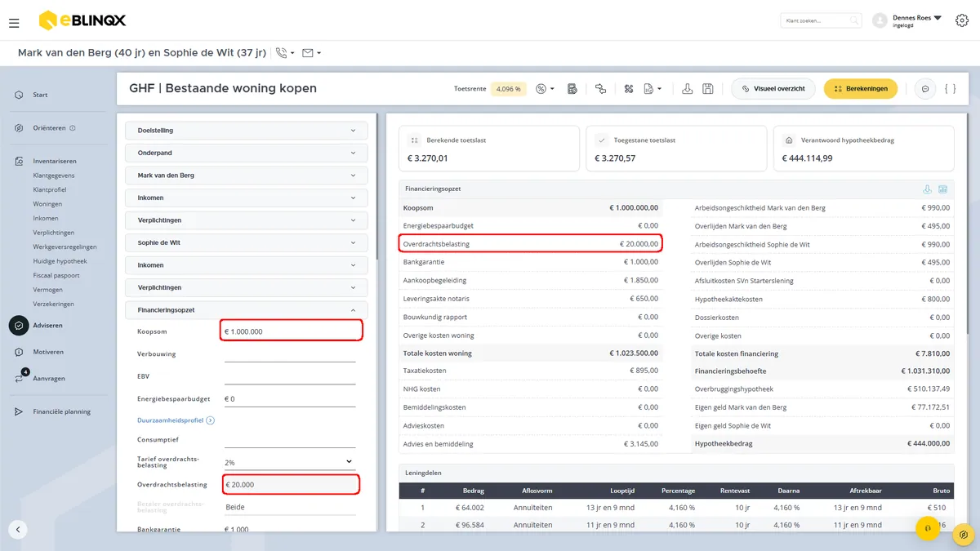Click the curly braces icon
The image size is (980, 551).
pyautogui.click(x=950, y=88)
